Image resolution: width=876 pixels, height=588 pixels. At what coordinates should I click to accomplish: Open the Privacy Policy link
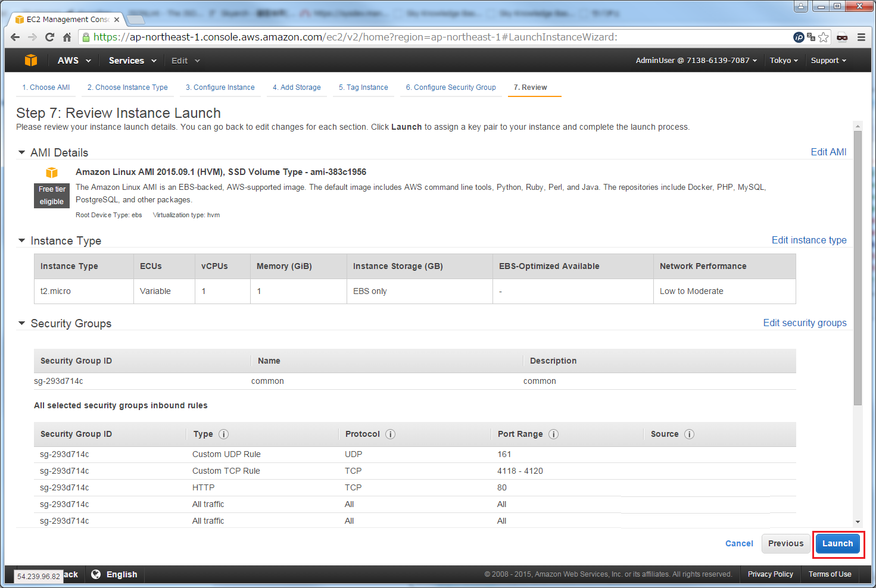[x=770, y=574]
